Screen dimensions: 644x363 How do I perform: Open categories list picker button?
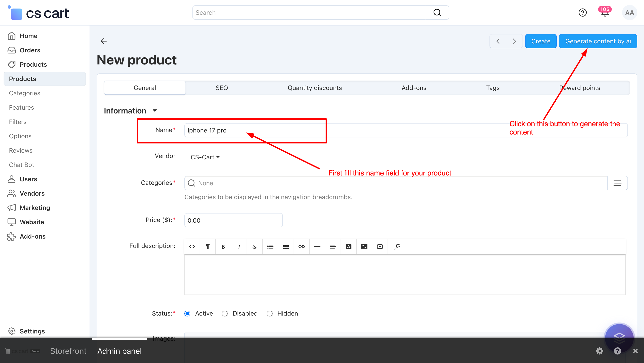(617, 183)
